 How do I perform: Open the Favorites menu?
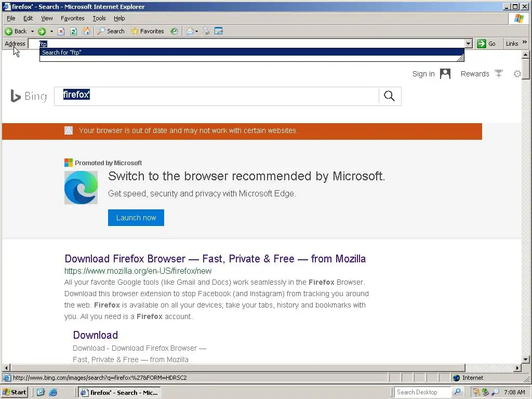pyautogui.click(x=73, y=18)
